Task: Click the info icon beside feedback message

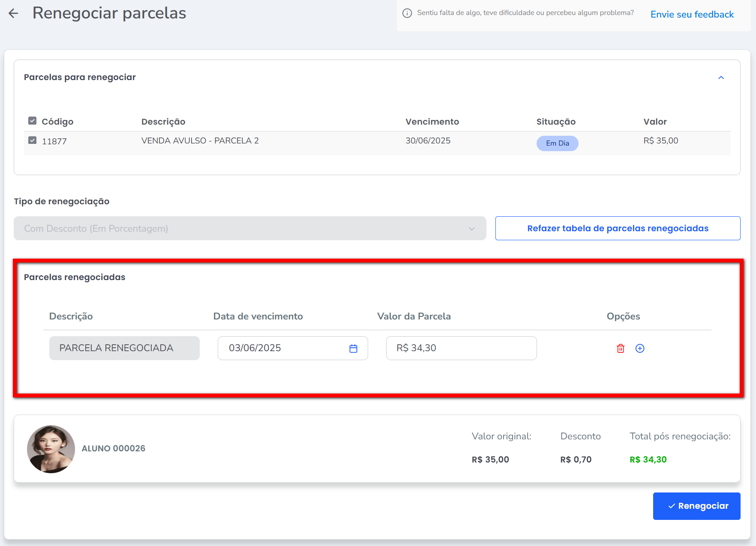Action: tap(407, 13)
